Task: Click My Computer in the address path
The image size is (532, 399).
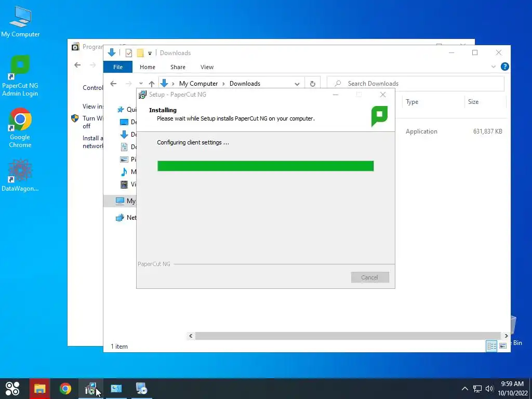Action: coord(198,84)
